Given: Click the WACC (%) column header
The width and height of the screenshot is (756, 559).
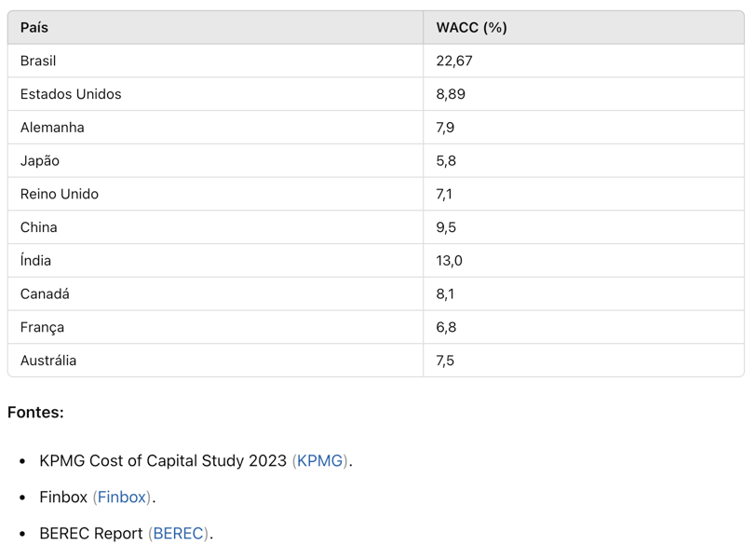Looking at the screenshot, I should pyautogui.click(x=471, y=28).
